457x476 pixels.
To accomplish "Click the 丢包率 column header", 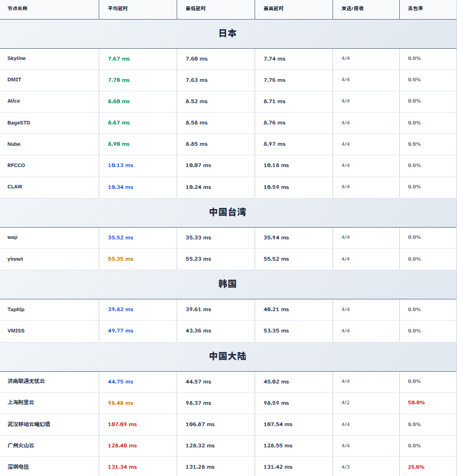I will click(415, 9).
